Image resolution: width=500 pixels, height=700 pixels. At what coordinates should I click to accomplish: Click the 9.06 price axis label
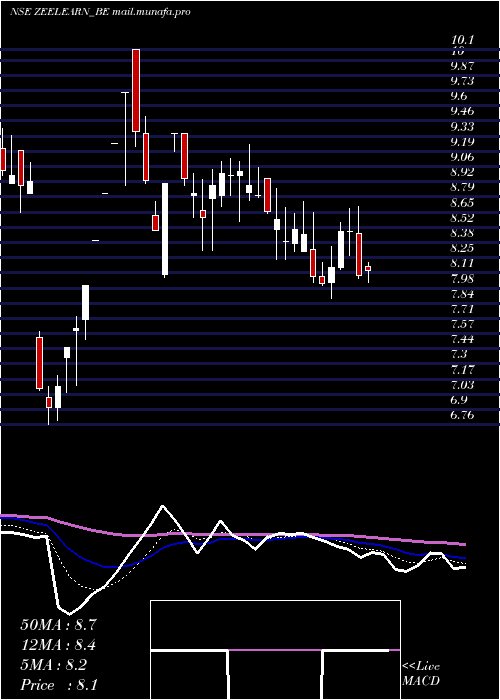462,157
